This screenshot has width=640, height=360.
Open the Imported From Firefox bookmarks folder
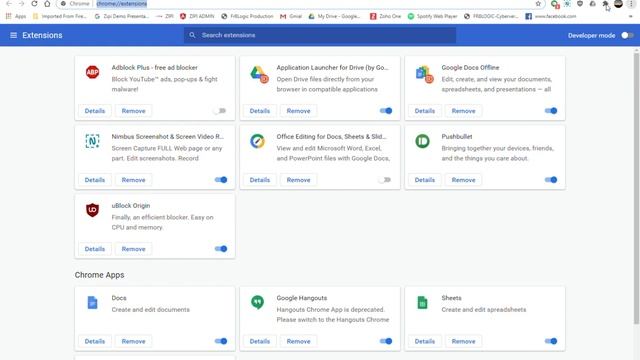[60, 16]
